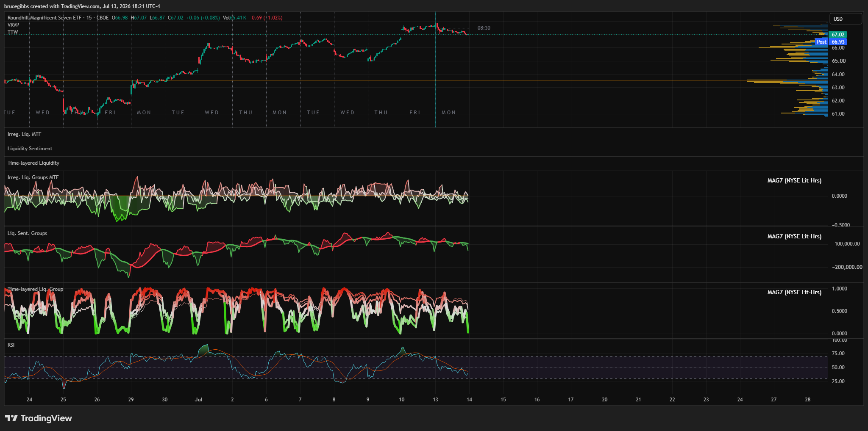This screenshot has height=431, width=868.
Task: Click the +0.06 (+0.08%) change value
Action: [203, 18]
